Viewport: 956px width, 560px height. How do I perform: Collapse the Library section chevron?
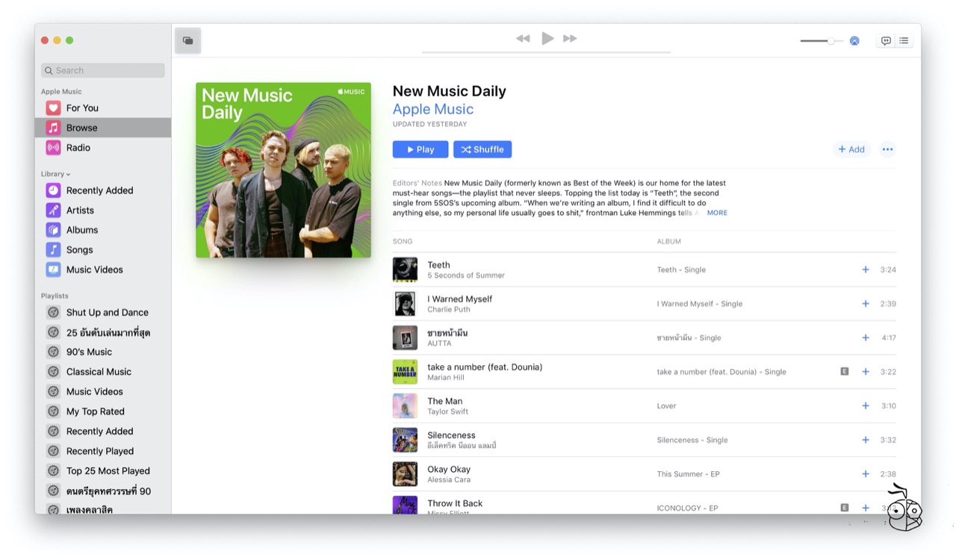click(68, 175)
